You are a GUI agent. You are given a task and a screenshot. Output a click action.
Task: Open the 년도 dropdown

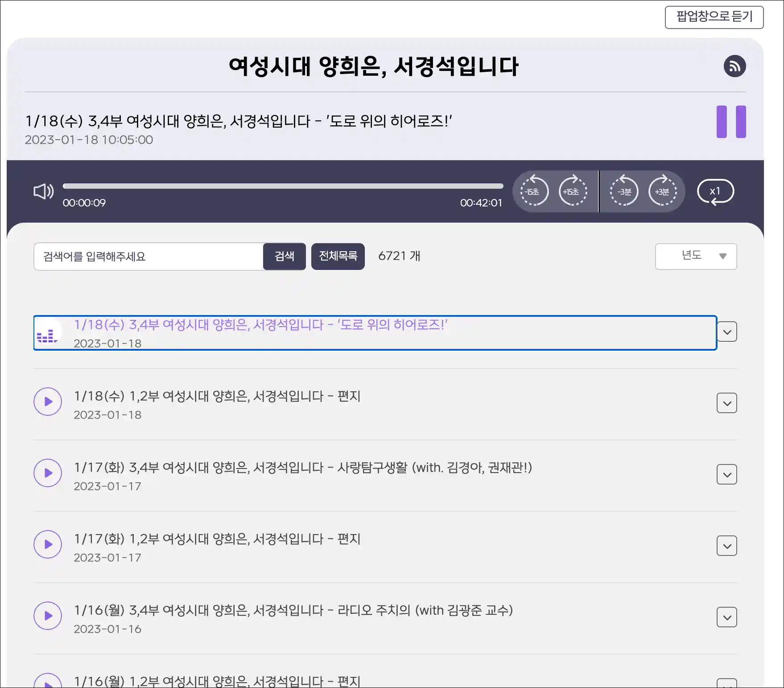696,256
